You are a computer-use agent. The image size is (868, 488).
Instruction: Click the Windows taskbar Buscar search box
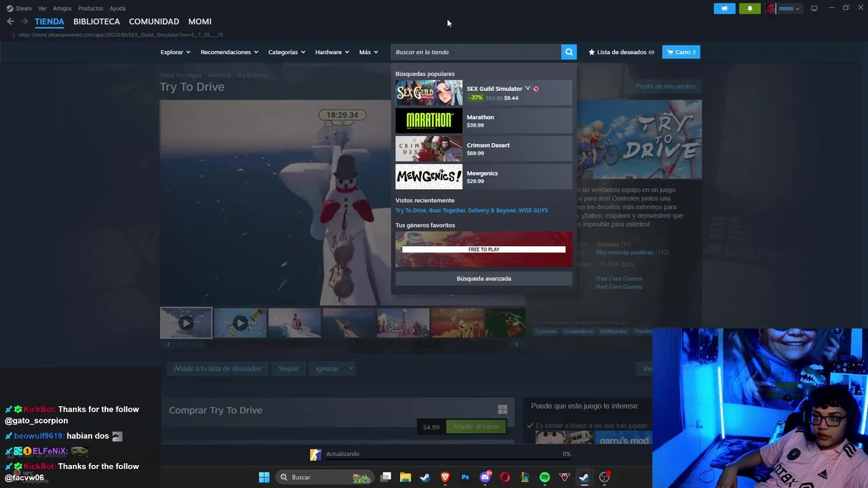pos(325,477)
